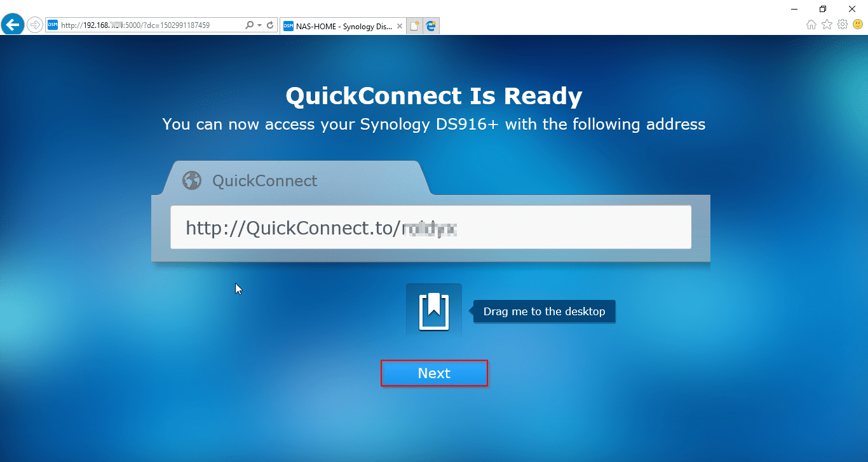Go to the browser Home page icon
868x462 pixels.
point(811,25)
